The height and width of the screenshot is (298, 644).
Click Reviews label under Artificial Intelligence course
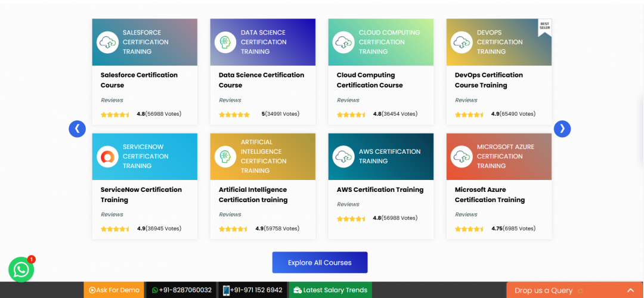(230, 215)
